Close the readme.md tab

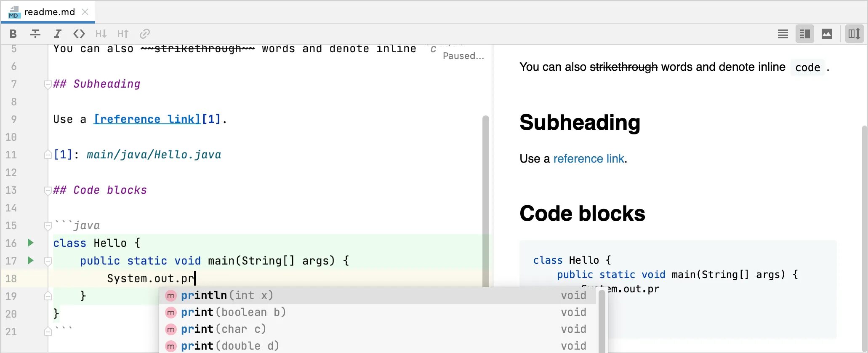[85, 12]
